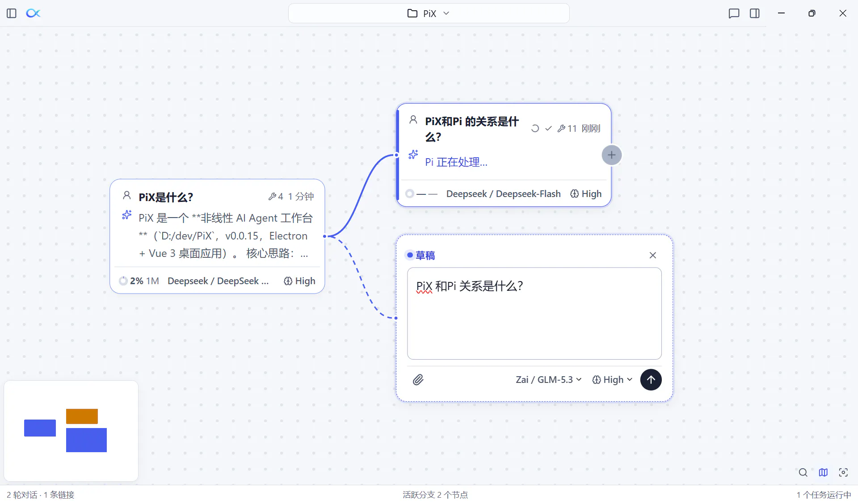This screenshot has height=504, width=858.
Task: Click the output connector dot of 'PiX是什么?' card
Action: coord(325,236)
